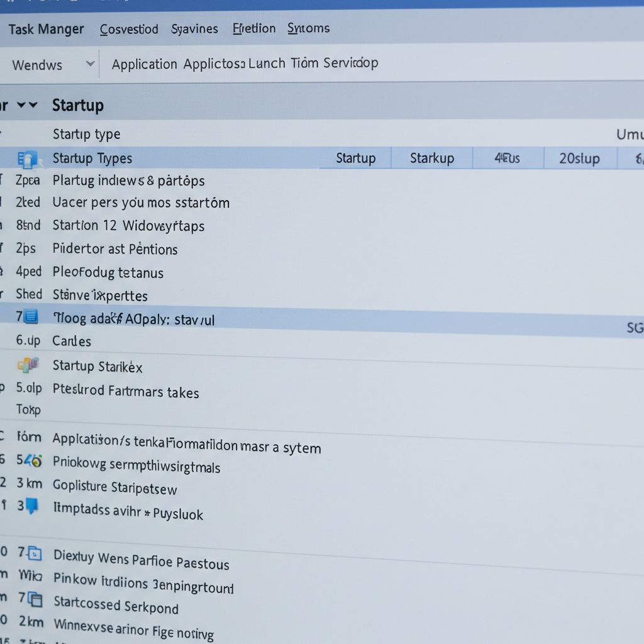Open the Efietlion menu

(x=254, y=28)
